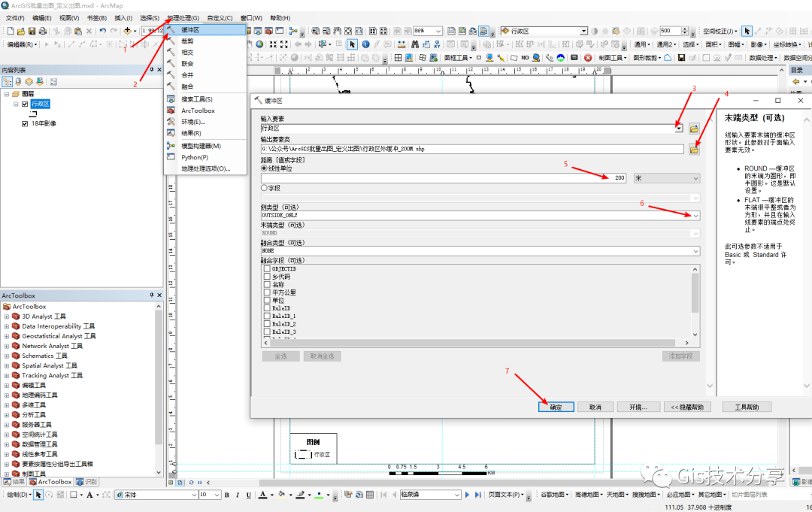Click the Go To XY icon

[438, 44]
